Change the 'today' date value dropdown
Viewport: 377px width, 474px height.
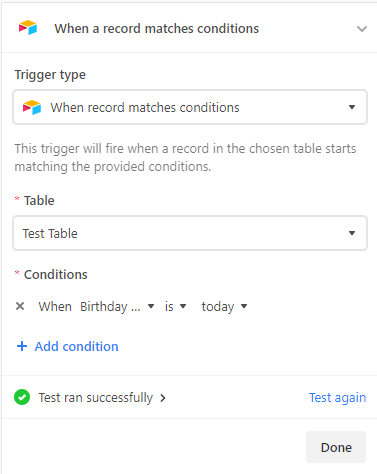[224, 306]
